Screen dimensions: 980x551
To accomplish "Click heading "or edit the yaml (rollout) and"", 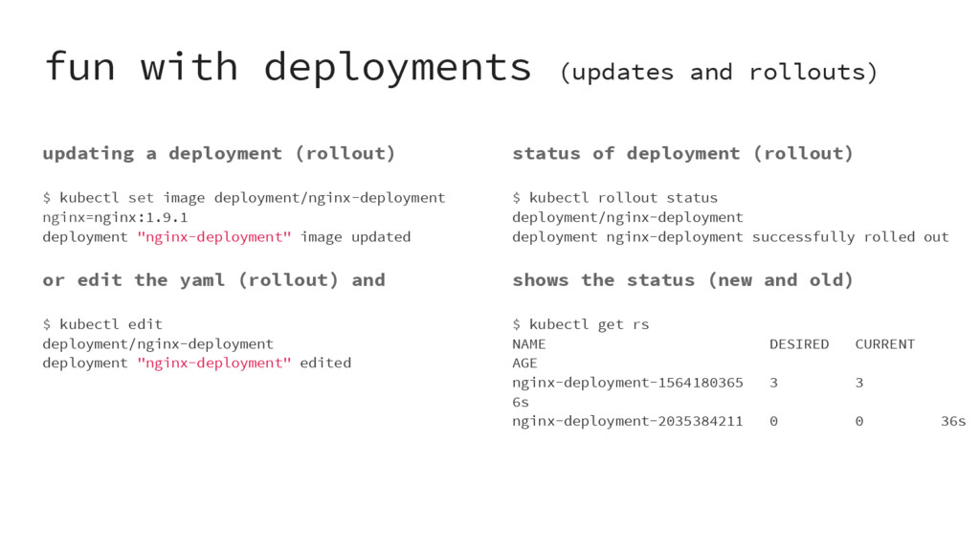I will pyautogui.click(x=213, y=280).
